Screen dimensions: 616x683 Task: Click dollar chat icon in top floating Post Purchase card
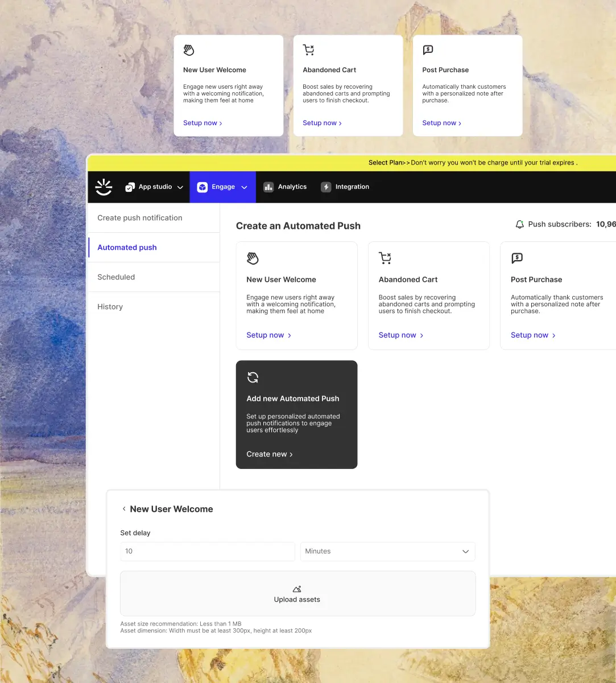click(428, 50)
